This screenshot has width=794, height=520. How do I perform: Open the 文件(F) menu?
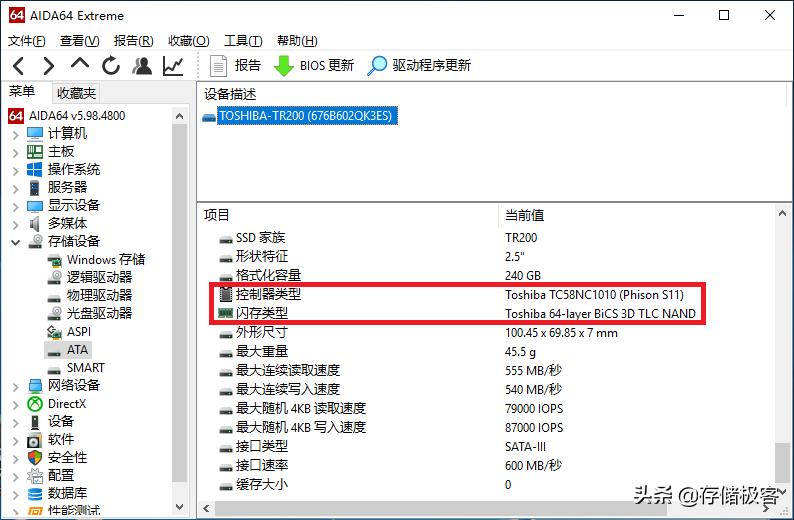click(26, 41)
